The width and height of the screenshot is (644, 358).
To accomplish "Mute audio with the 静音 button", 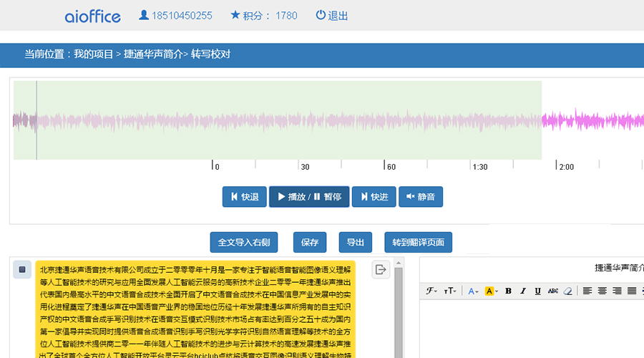I will tap(420, 196).
